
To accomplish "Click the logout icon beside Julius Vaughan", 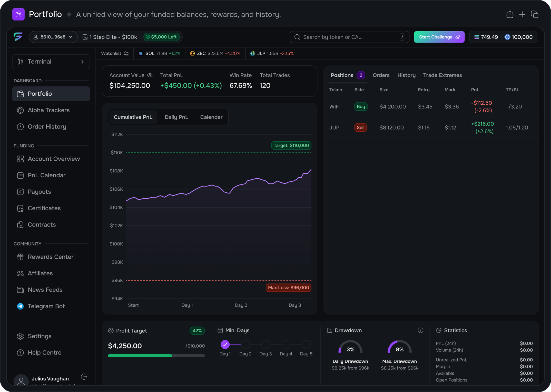I will tap(84, 377).
